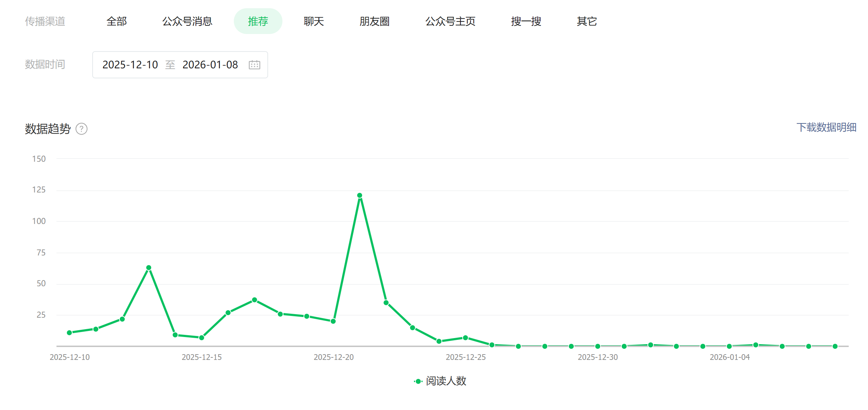The image size is (868, 410).
Task: Select the 其它 channel tab
Action: 587,21
